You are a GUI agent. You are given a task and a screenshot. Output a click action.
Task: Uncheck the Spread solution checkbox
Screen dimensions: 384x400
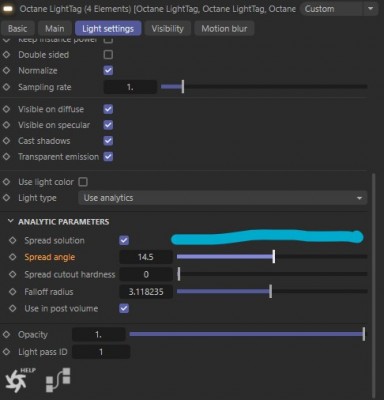[124, 240]
